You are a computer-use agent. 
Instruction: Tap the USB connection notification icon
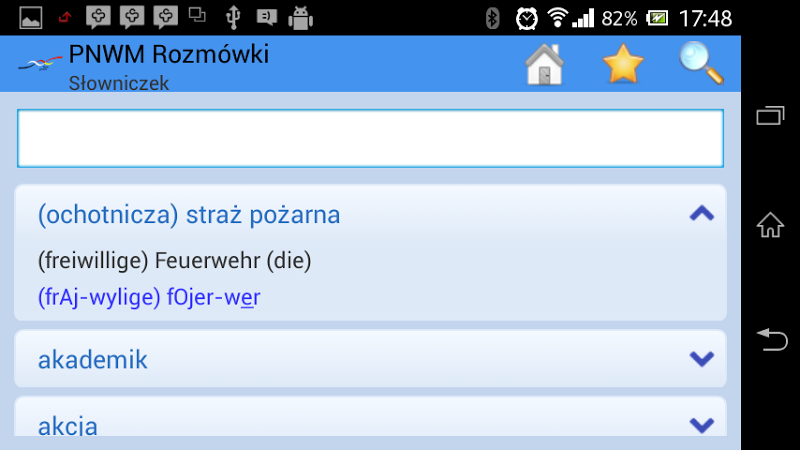coord(233,17)
